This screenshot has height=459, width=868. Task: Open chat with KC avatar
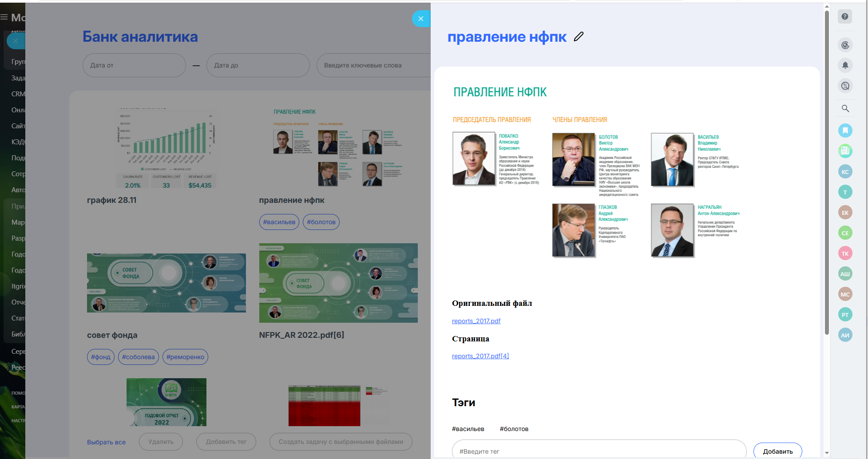tap(845, 172)
